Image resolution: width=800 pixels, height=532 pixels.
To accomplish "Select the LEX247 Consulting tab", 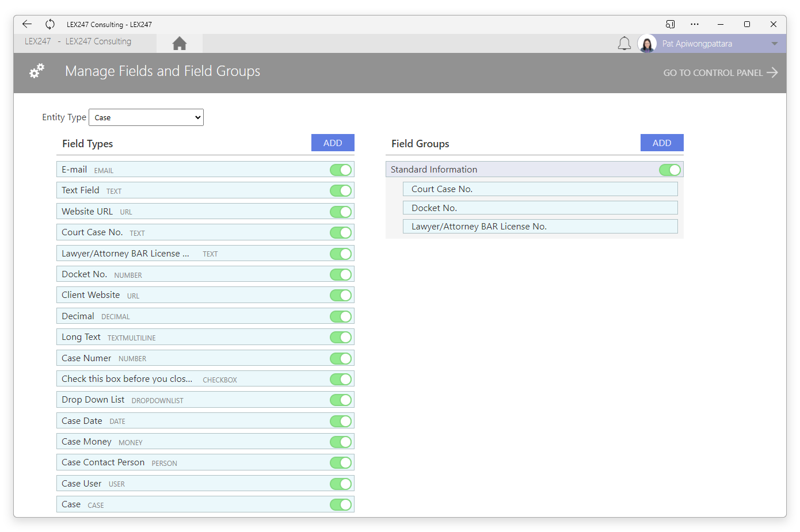I will pyautogui.click(x=98, y=41).
